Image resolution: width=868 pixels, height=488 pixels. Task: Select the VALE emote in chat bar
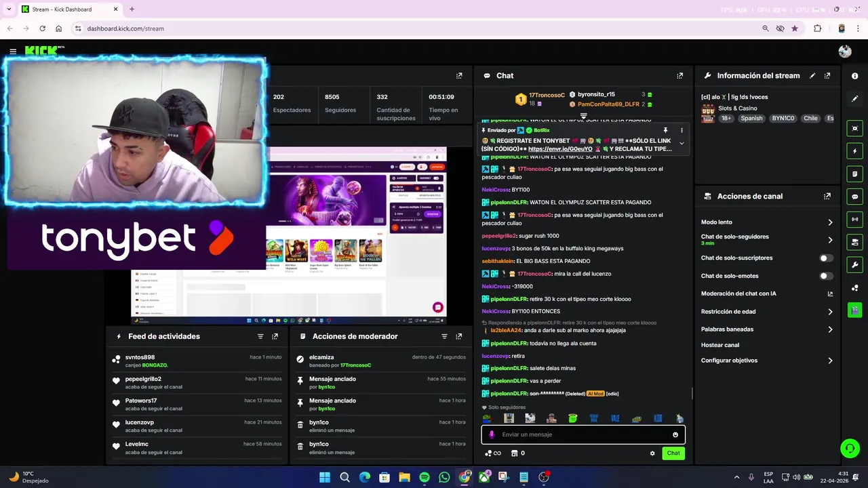tap(615, 418)
